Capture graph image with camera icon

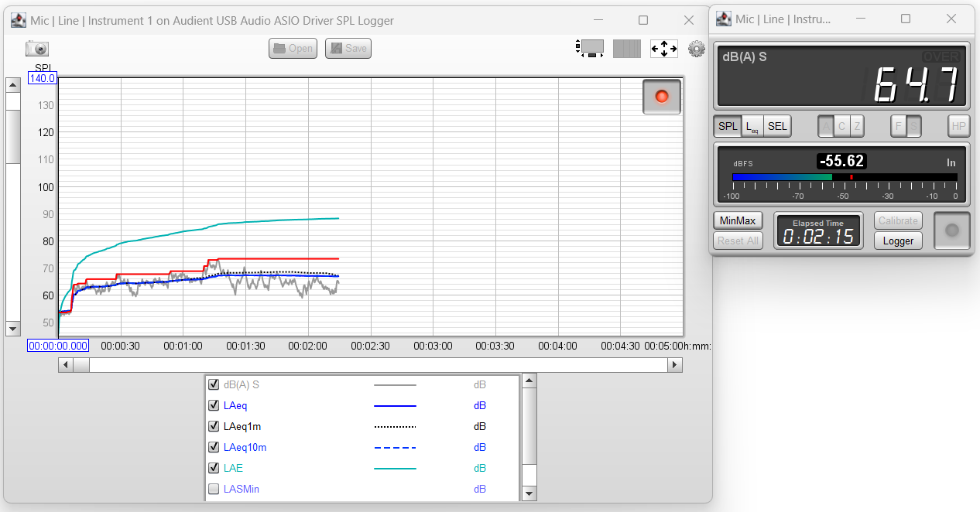[36, 49]
